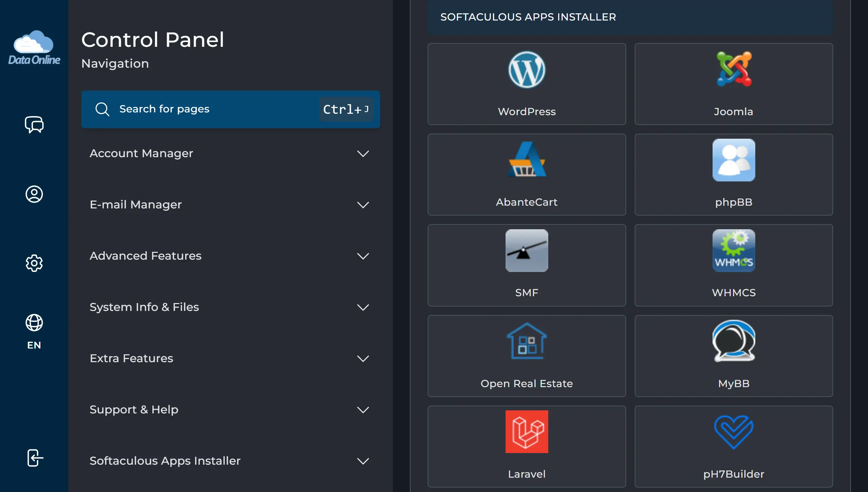Open the messages chat bubble icon
This screenshot has height=492, width=868.
tap(34, 124)
